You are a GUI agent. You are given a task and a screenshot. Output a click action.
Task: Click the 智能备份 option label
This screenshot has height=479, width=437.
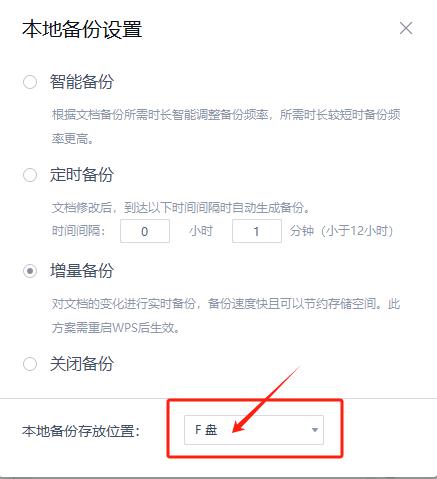click(x=82, y=82)
